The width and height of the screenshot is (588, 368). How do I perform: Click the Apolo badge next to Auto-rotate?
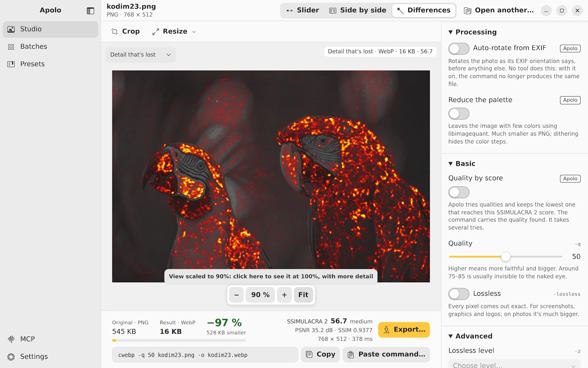570,48
